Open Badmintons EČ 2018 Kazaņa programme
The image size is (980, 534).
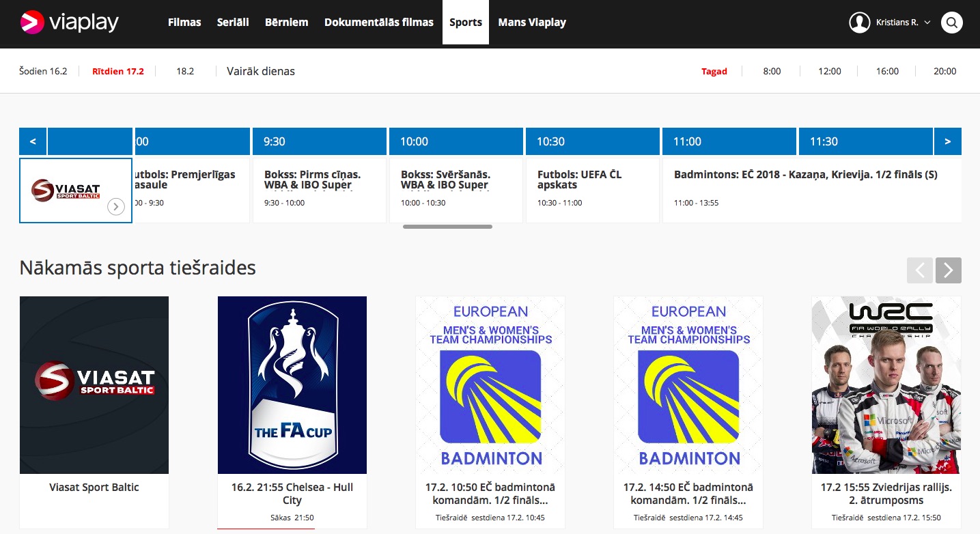click(812, 190)
